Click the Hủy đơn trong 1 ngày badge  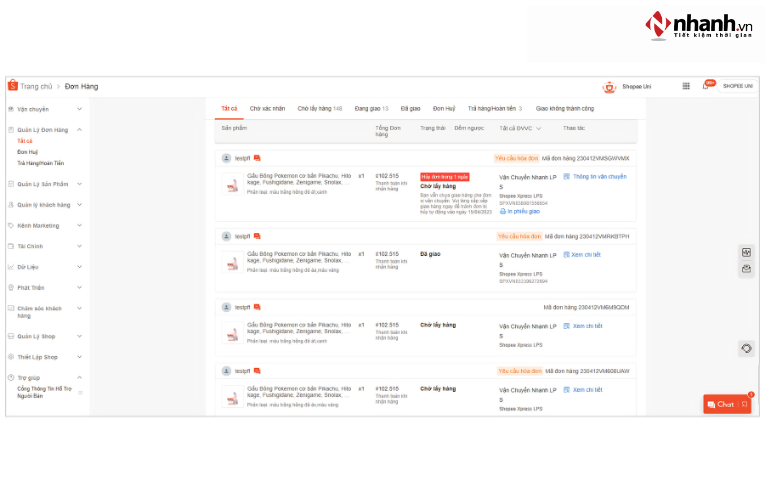coord(445,177)
